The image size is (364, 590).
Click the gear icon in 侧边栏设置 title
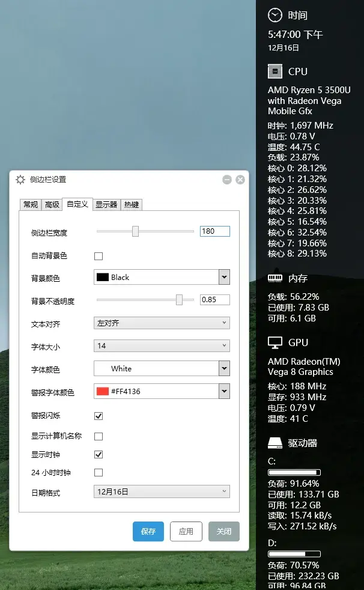(x=20, y=180)
